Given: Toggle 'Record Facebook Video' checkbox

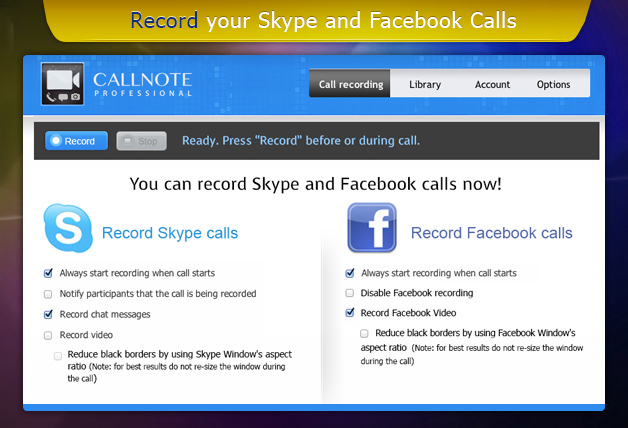Looking at the screenshot, I should [350, 312].
